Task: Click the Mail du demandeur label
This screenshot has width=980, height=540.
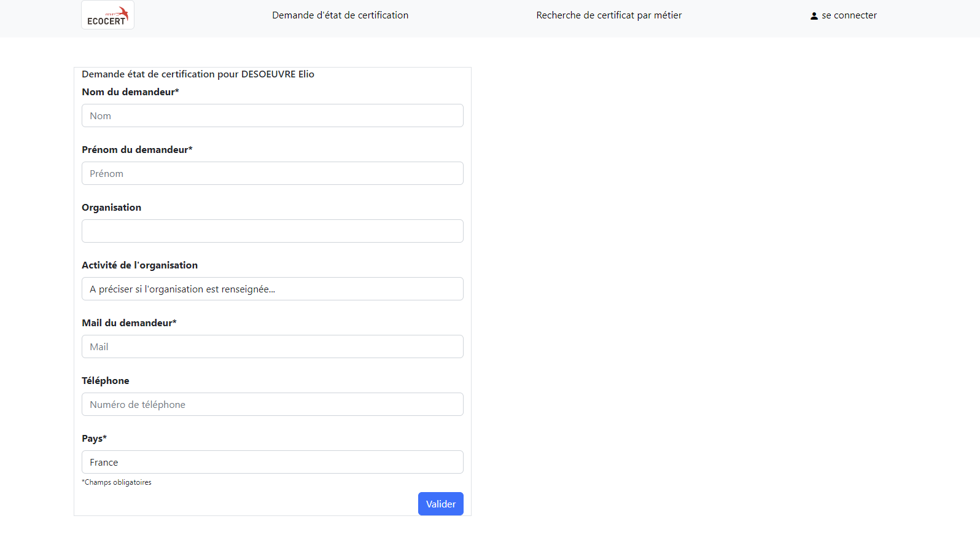Action: coord(129,323)
